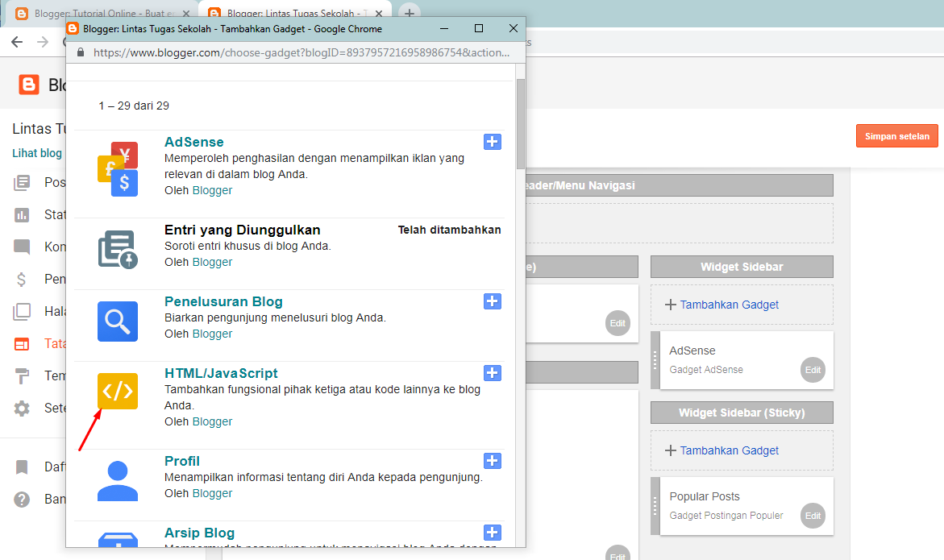This screenshot has height=560, width=944.
Task: Open Postingan icon in Blogger sidebar
Action: pos(22,182)
